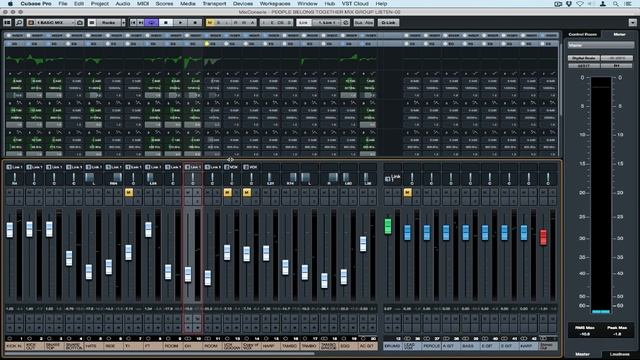
Task: Select the BASS group channel name label
Action: pos(470,346)
